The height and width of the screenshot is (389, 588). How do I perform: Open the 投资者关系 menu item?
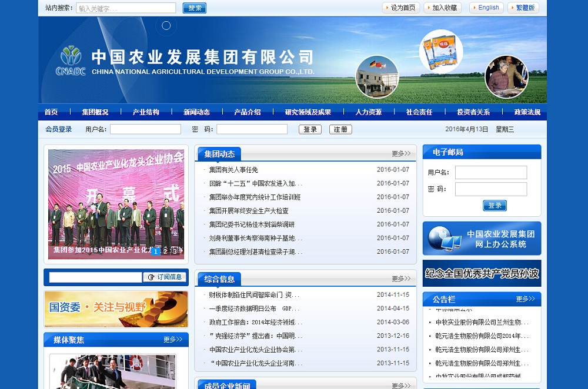[x=473, y=112]
